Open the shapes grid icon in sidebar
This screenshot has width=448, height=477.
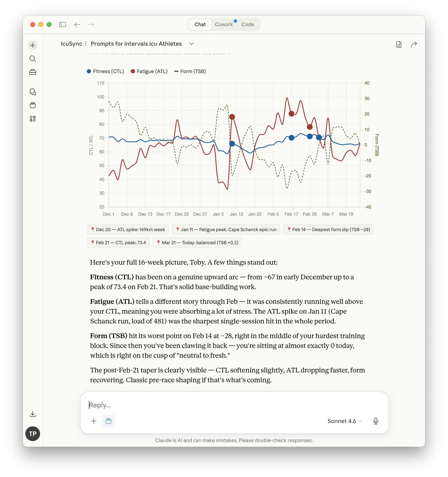point(33,118)
